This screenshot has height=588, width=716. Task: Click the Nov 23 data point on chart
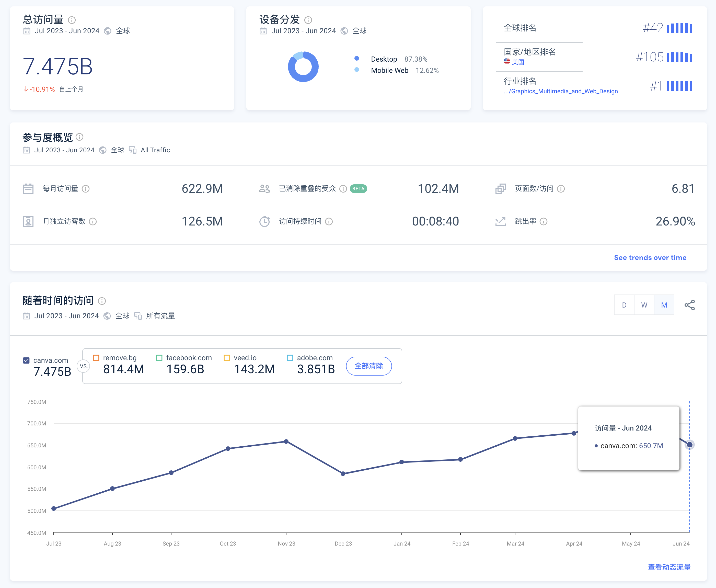coord(286,442)
